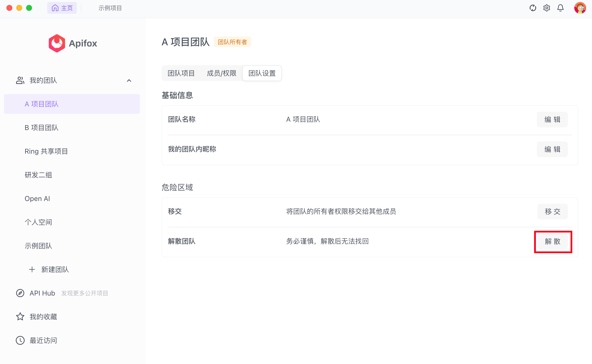Click the clock icon for 最近访问
Screen dimensions: 592x364
pyautogui.click(x=20, y=340)
